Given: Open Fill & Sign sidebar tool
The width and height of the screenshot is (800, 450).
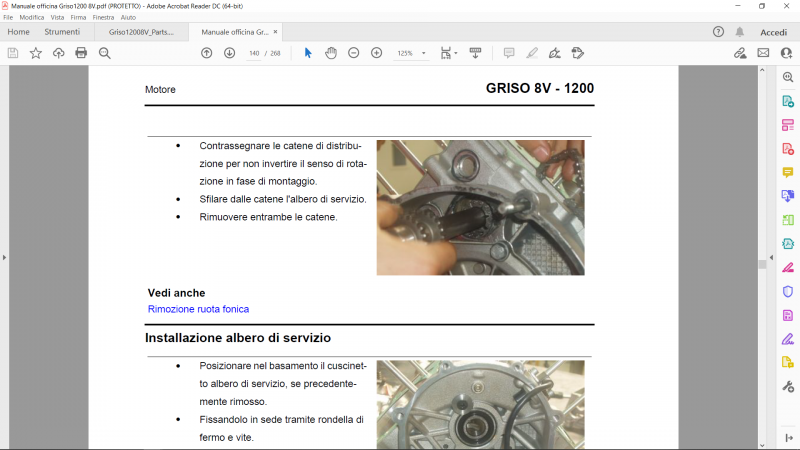Looking at the screenshot, I should pos(788,339).
